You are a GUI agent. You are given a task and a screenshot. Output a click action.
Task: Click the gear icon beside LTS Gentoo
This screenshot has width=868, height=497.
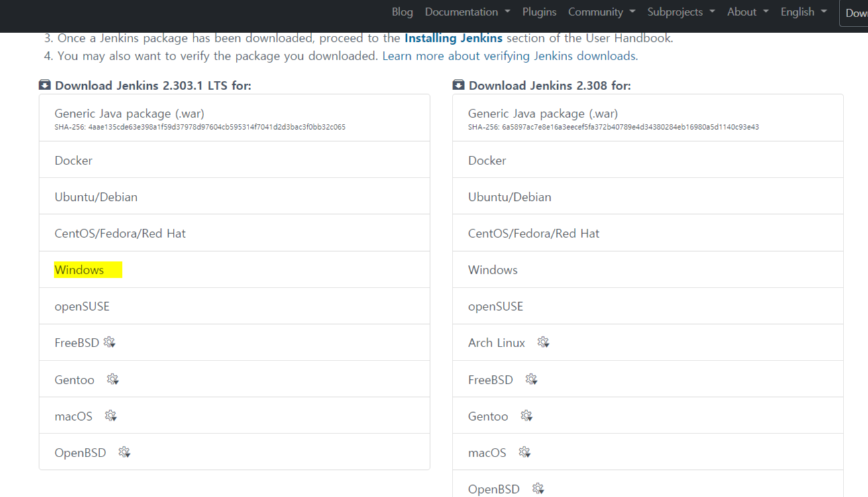(x=113, y=379)
